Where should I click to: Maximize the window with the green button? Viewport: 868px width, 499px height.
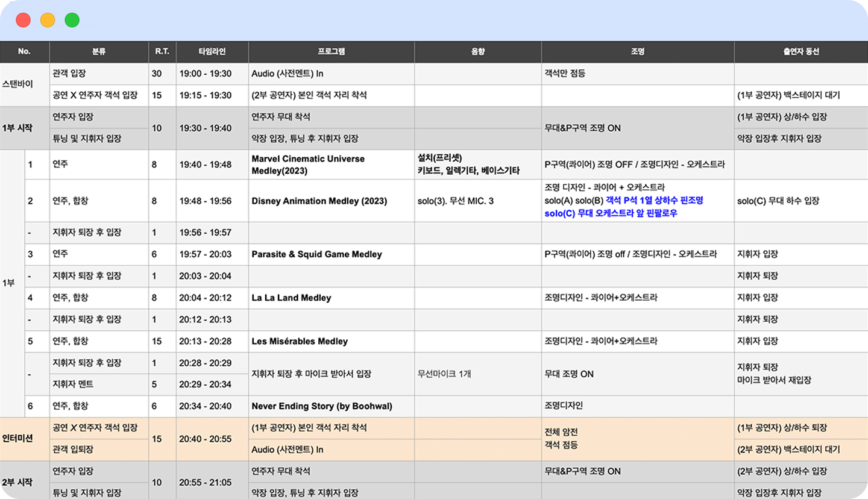point(72,20)
